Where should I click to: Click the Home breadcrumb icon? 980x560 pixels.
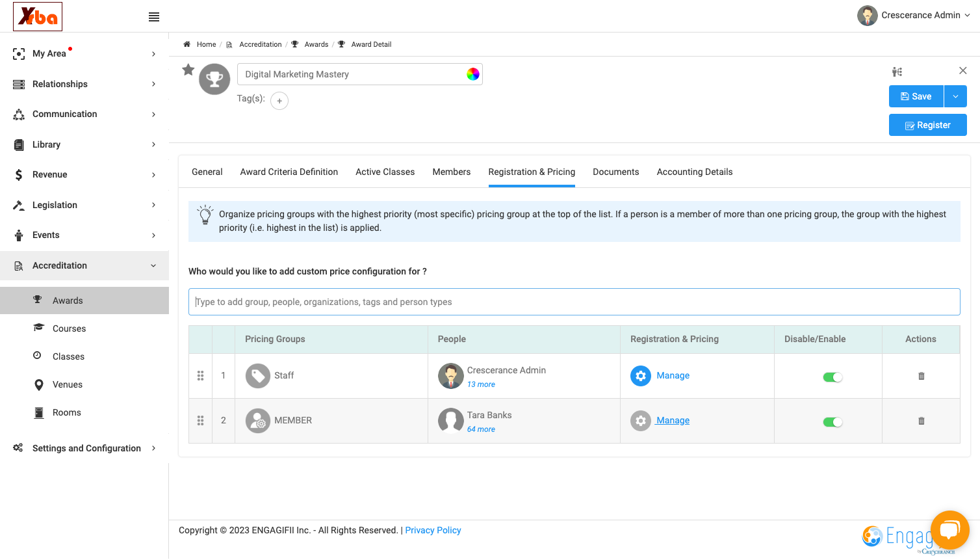click(187, 44)
